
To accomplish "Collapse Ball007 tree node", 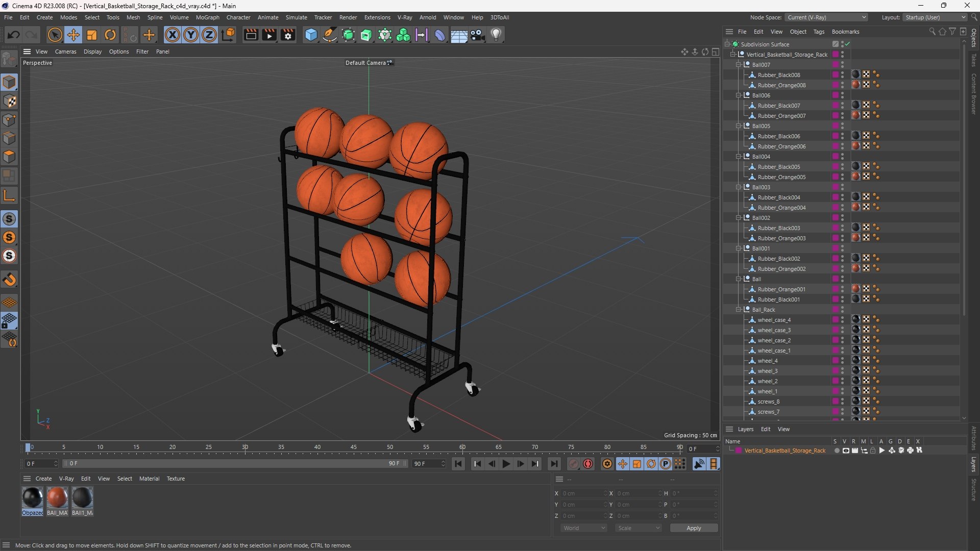I will pyautogui.click(x=738, y=65).
